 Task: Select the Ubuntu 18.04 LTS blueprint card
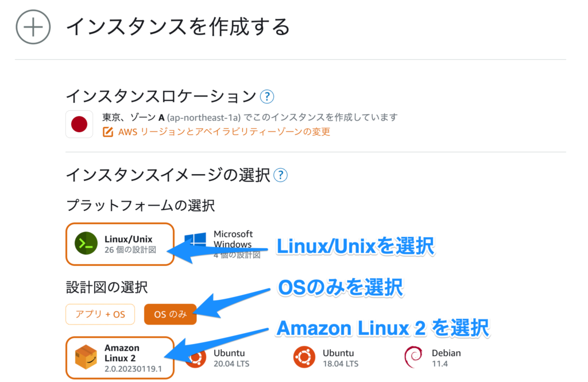pos(327,357)
